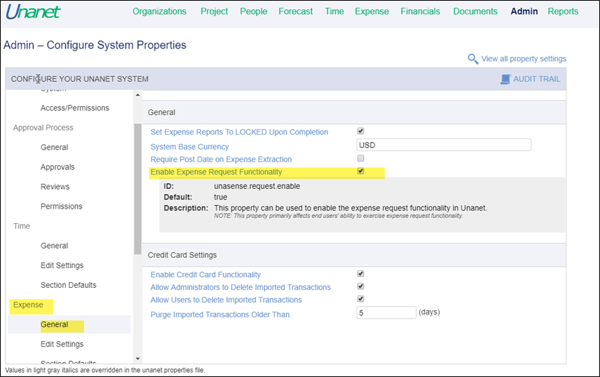This screenshot has height=377, width=600.
Task: Click Enable Expense Request Functionality property link
Action: click(216, 172)
